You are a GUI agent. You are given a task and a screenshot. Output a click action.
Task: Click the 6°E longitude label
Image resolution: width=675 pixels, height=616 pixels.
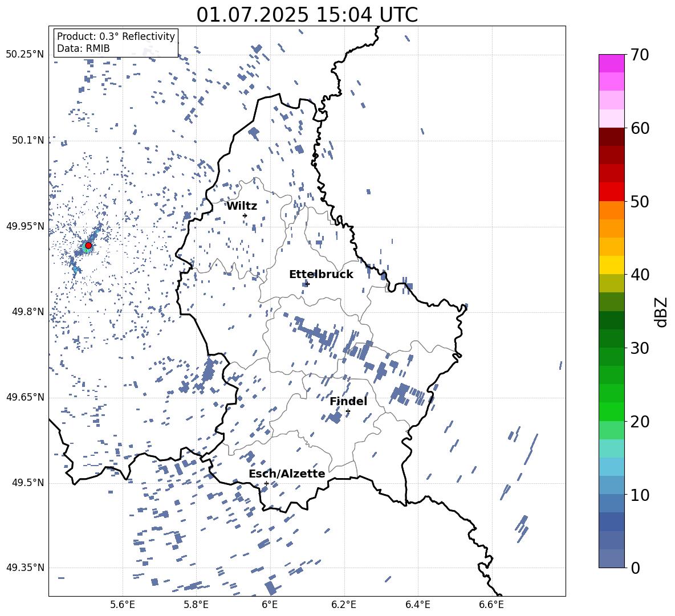(270, 605)
